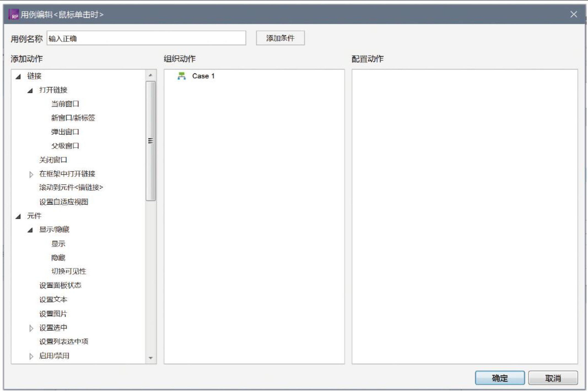588x392 pixels.
Task: Select the 父级窗口 action
Action: pyautogui.click(x=65, y=146)
